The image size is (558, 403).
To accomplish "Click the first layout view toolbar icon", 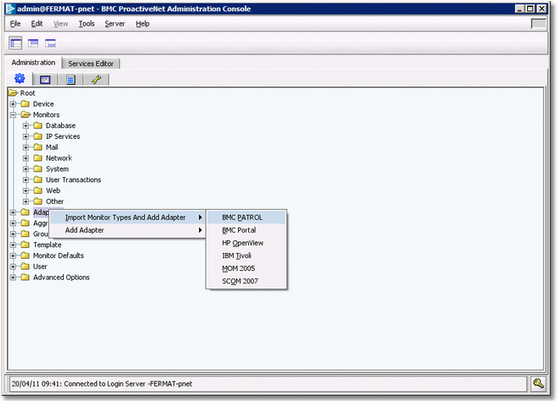I will pyautogui.click(x=16, y=43).
